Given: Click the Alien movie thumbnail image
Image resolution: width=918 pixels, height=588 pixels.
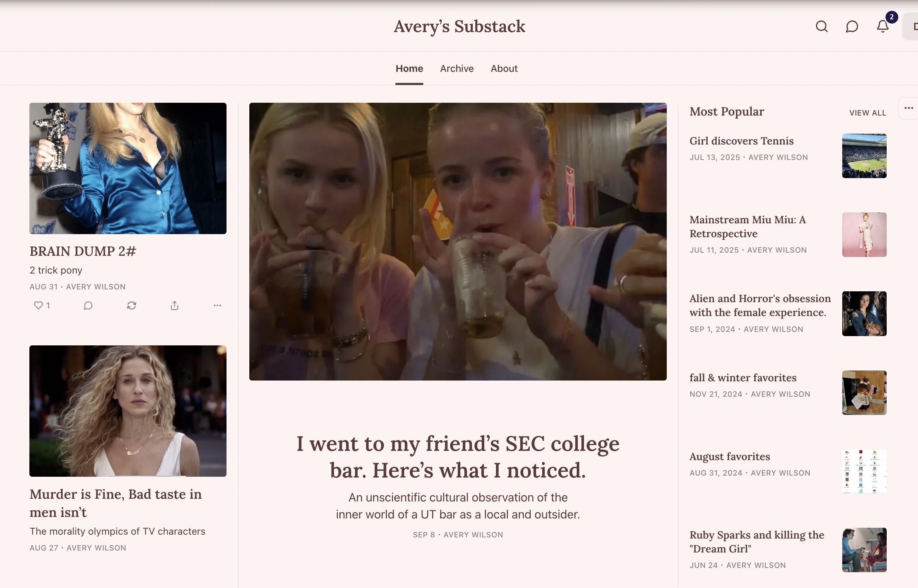Looking at the screenshot, I should 864,314.
